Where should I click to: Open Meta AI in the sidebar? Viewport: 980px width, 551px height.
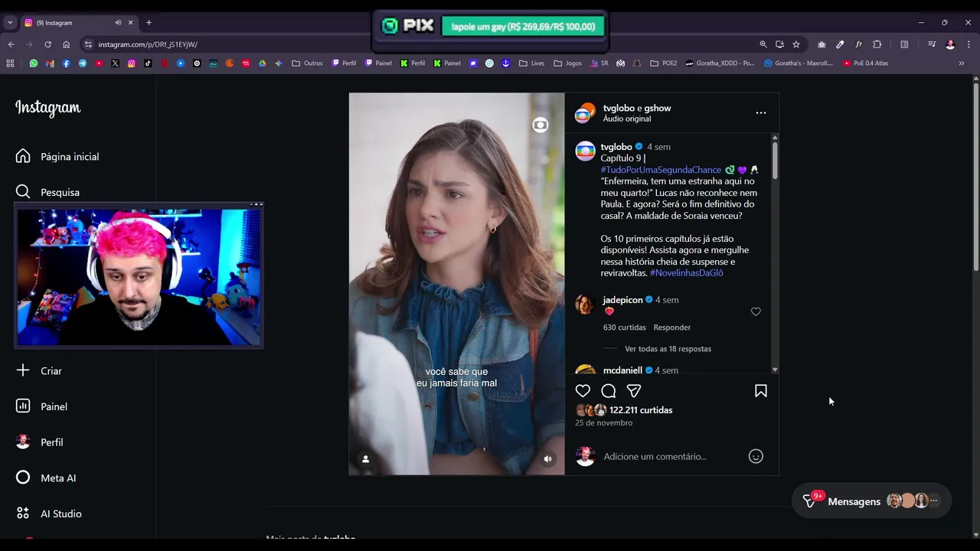(46, 478)
